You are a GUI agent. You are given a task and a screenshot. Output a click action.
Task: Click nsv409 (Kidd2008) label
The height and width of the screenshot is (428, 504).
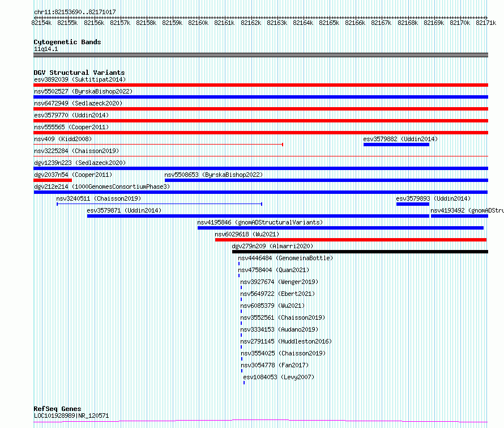click(x=63, y=139)
